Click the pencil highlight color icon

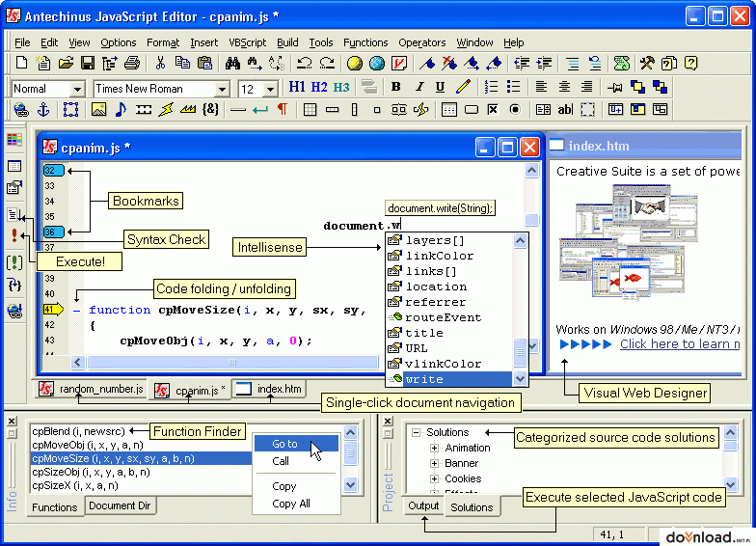coord(463,87)
